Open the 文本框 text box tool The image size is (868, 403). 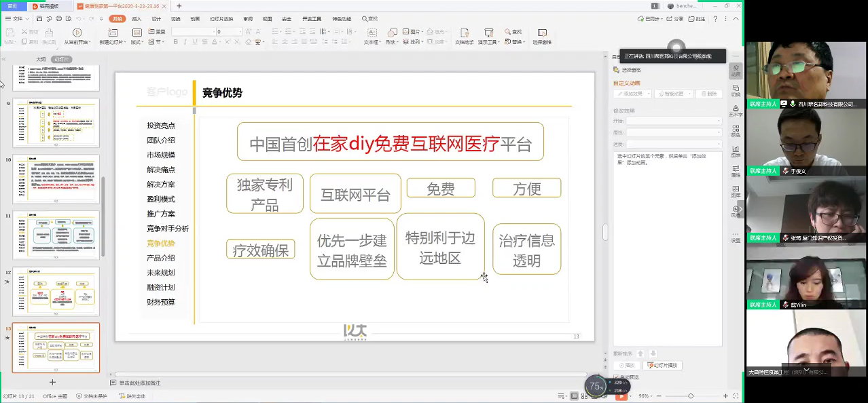click(372, 33)
